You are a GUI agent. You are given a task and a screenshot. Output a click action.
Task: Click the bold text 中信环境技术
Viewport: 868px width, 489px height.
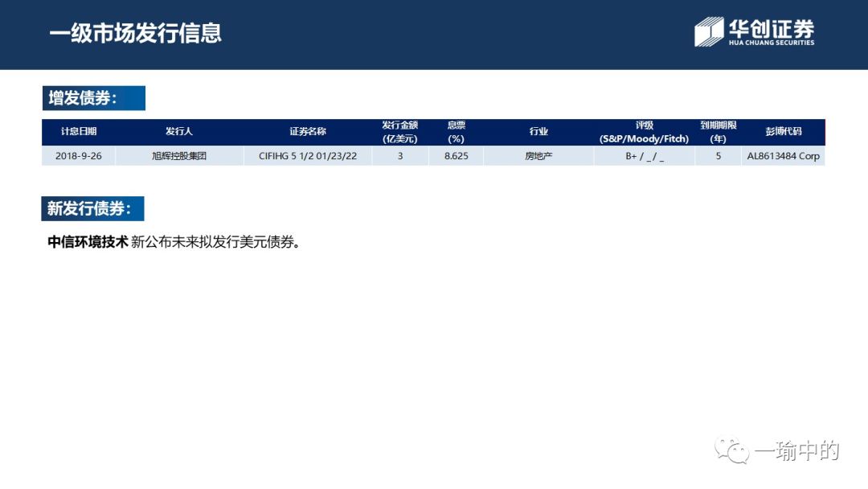[x=88, y=242]
